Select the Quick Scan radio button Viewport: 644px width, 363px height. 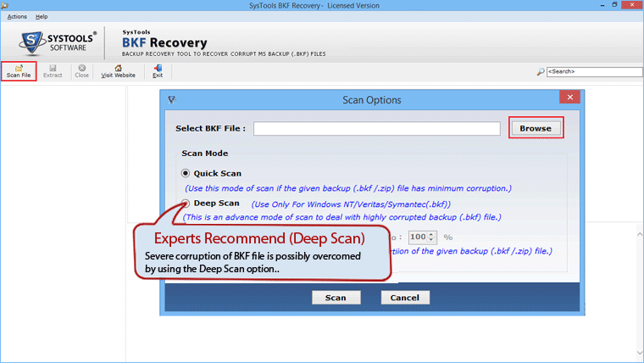[186, 173]
